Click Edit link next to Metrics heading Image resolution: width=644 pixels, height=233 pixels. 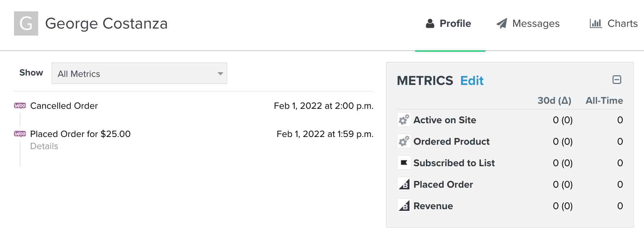[x=471, y=81]
